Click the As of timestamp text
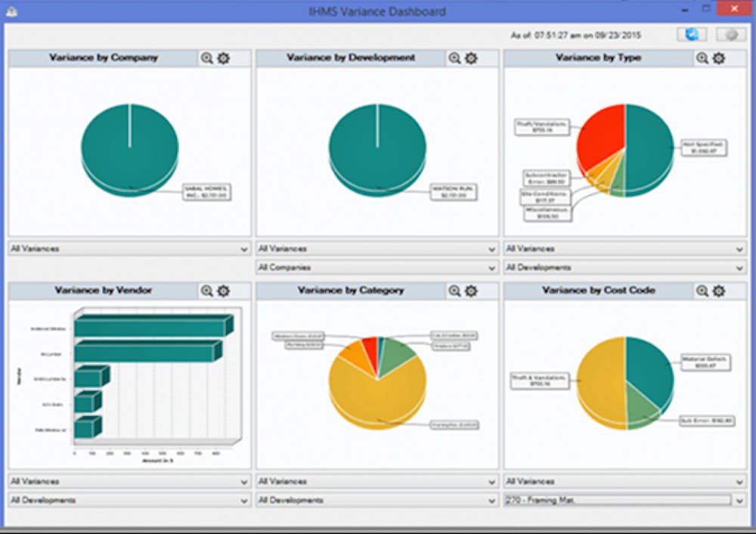Image resolution: width=756 pixels, height=534 pixels. click(x=575, y=35)
